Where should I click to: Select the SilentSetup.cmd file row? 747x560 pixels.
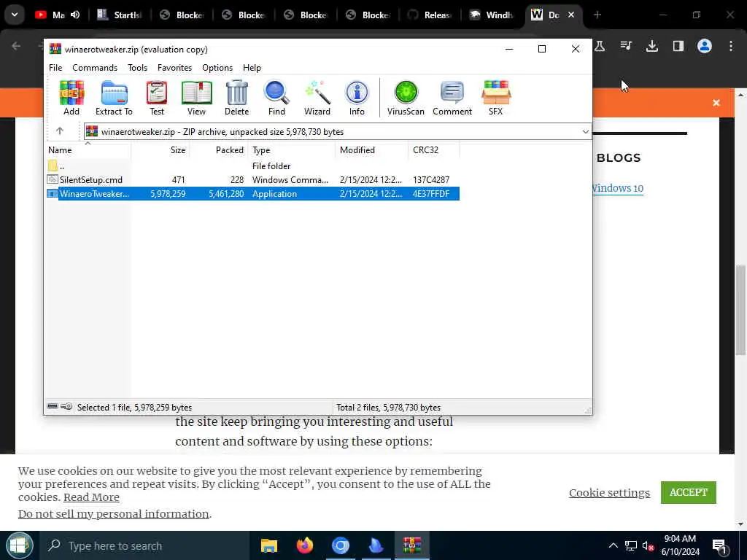click(252, 180)
